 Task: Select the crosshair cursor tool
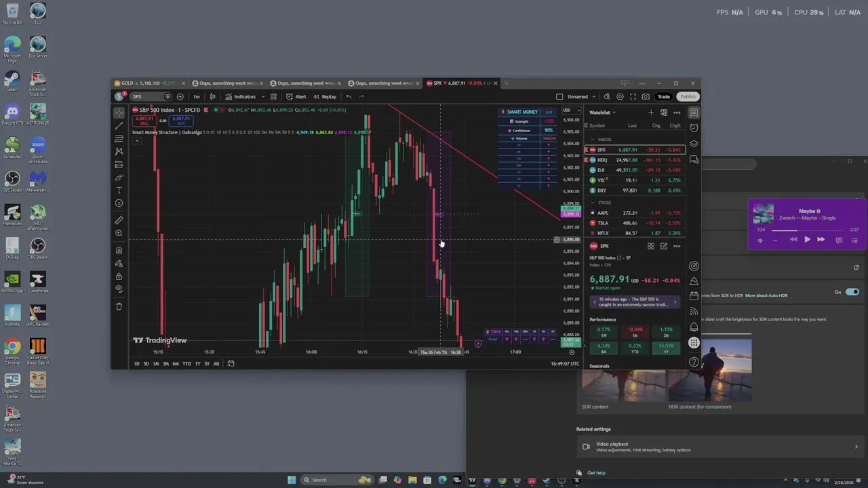click(x=119, y=113)
